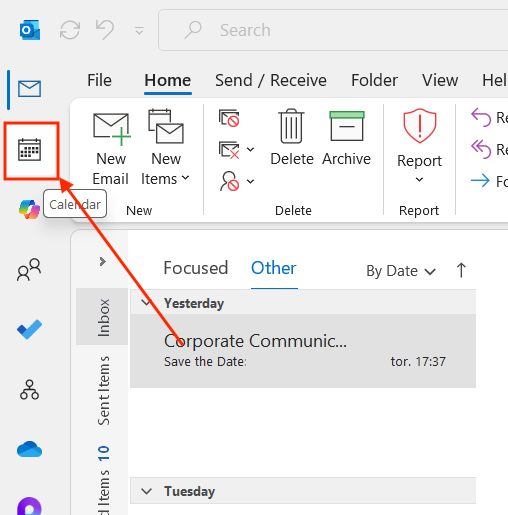Screen dimensions: 508x515
Task: Expand the Report dropdown
Action: pyautogui.click(x=419, y=146)
